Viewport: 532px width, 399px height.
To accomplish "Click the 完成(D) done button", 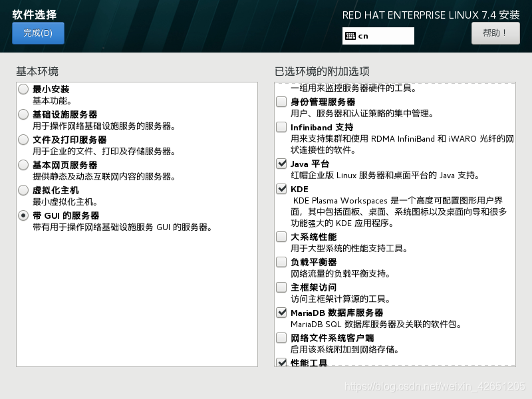I will [x=38, y=33].
